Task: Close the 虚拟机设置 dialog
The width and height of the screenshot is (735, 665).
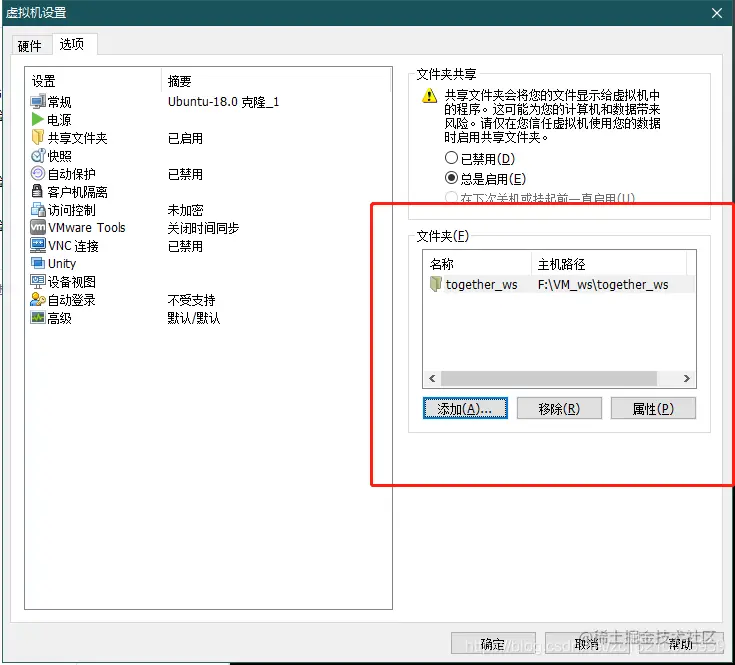Action: [x=717, y=13]
